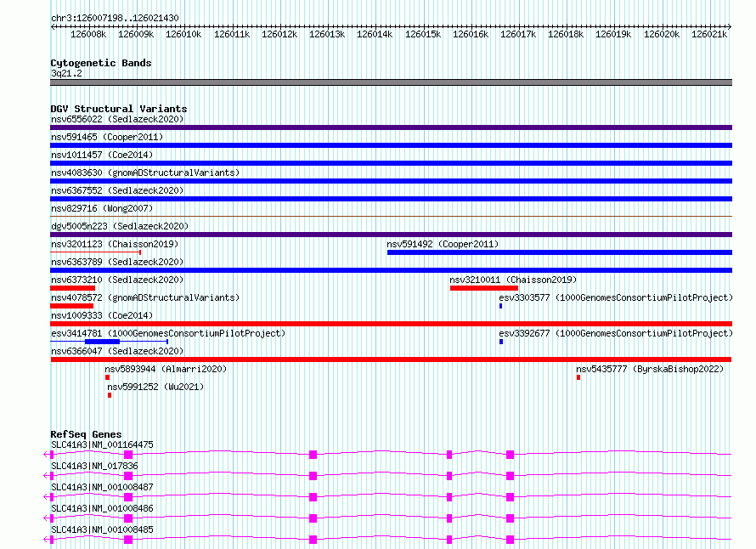The height and width of the screenshot is (549, 756).
Task: Select the gray 3q21.2 cytogenetic band bar
Action: pos(391,82)
